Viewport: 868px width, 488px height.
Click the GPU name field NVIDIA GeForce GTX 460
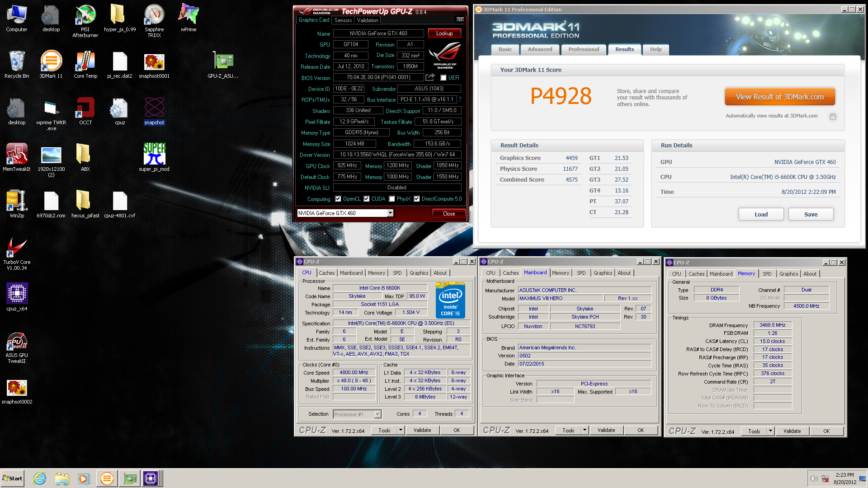pos(378,33)
